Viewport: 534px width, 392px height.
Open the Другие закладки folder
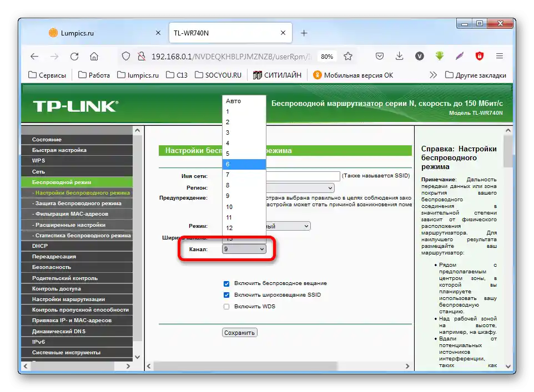point(475,75)
